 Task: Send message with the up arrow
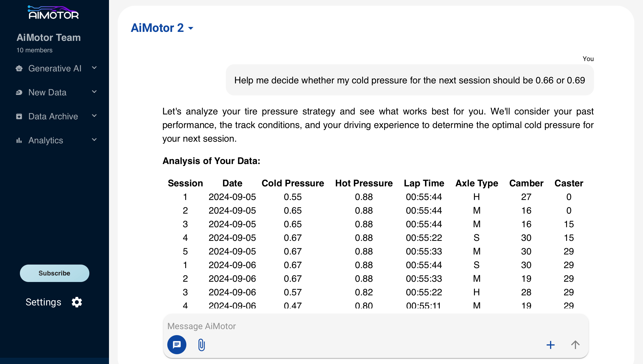point(575,345)
